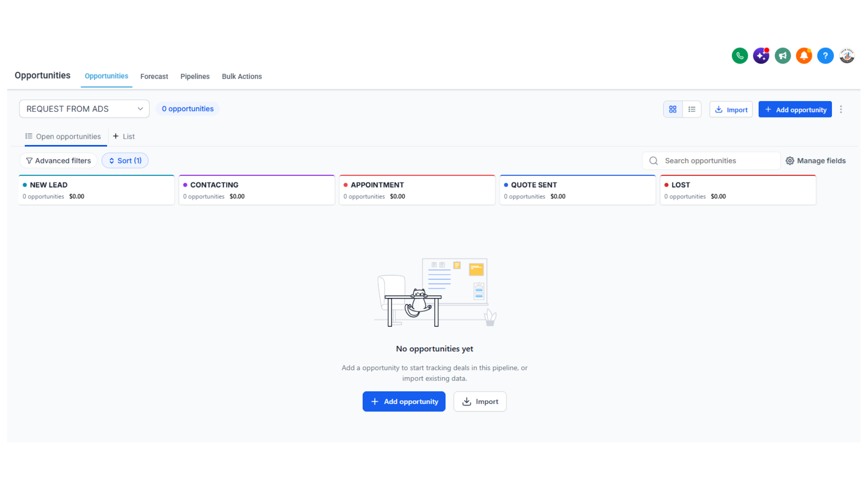
Task: Click the LOST stage header
Action: tap(738, 190)
